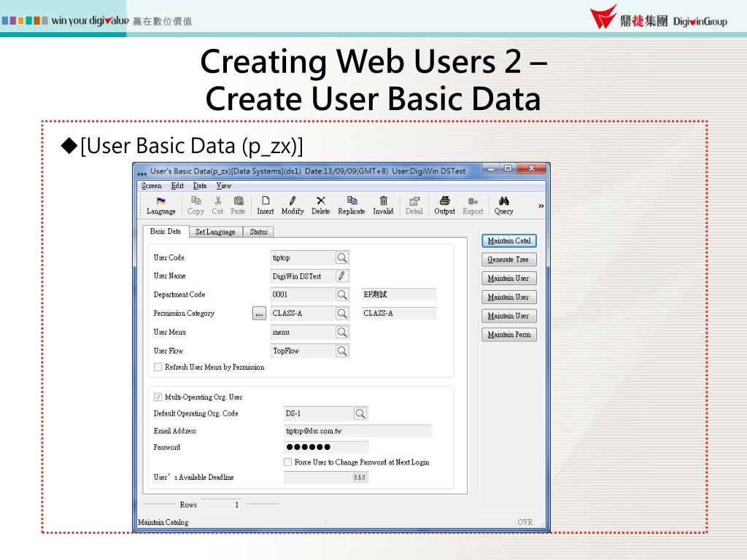The width and height of the screenshot is (747, 560).
Task: Click the first Maintain User button
Action: 508,278
